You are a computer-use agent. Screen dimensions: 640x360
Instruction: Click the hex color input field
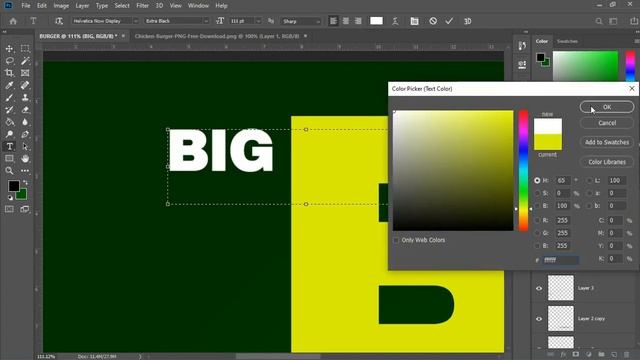(x=561, y=260)
